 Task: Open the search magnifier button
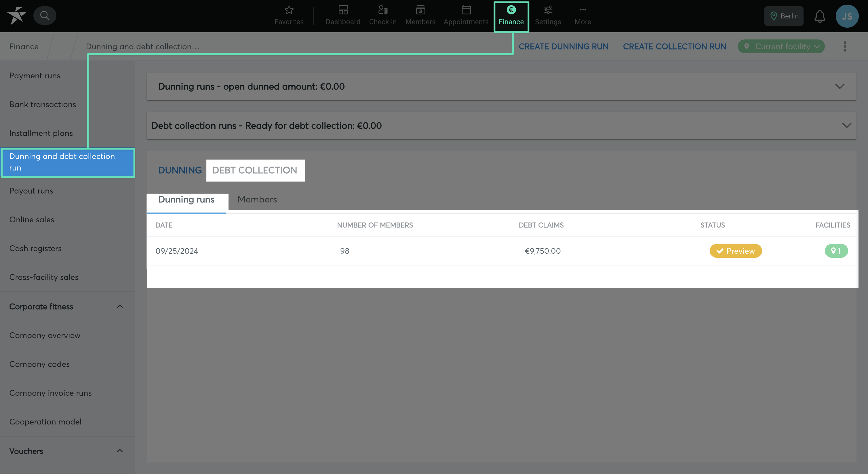click(45, 16)
